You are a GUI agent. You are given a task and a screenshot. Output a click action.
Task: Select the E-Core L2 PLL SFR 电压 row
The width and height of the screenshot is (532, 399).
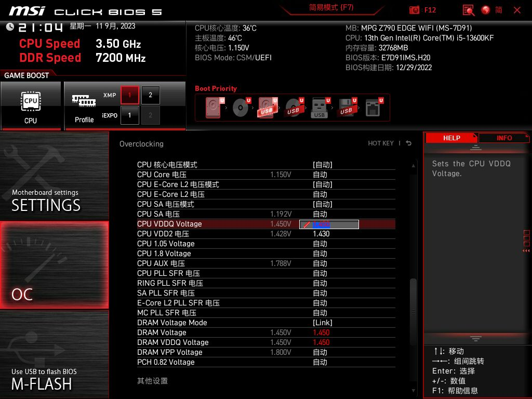point(266,303)
